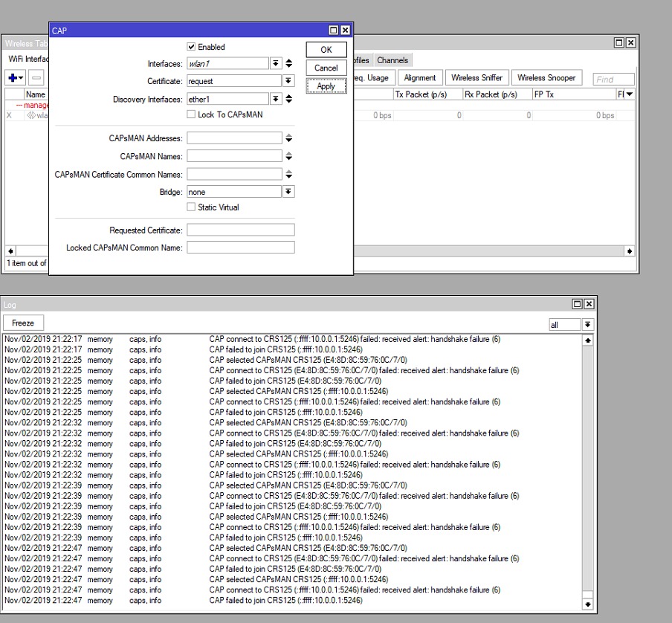The height and width of the screenshot is (623, 672).
Task: Open the Alignment tool
Action: pos(419,77)
